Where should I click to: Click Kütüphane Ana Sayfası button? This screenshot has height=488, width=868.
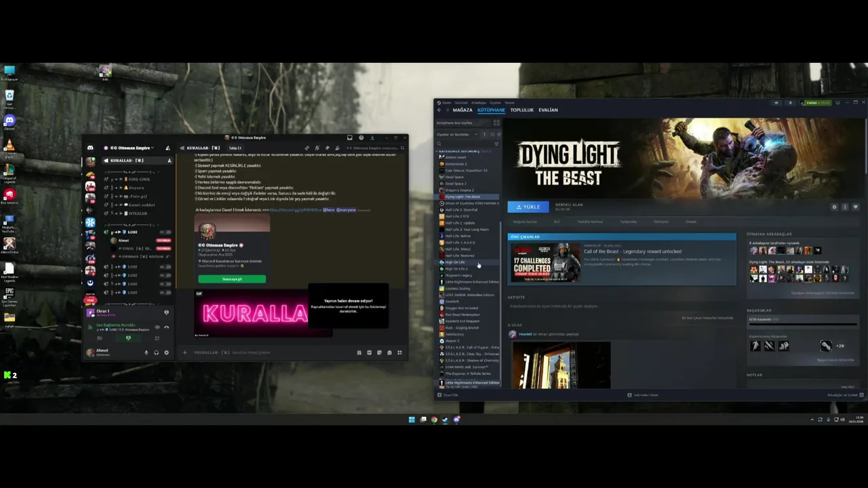click(462, 123)
